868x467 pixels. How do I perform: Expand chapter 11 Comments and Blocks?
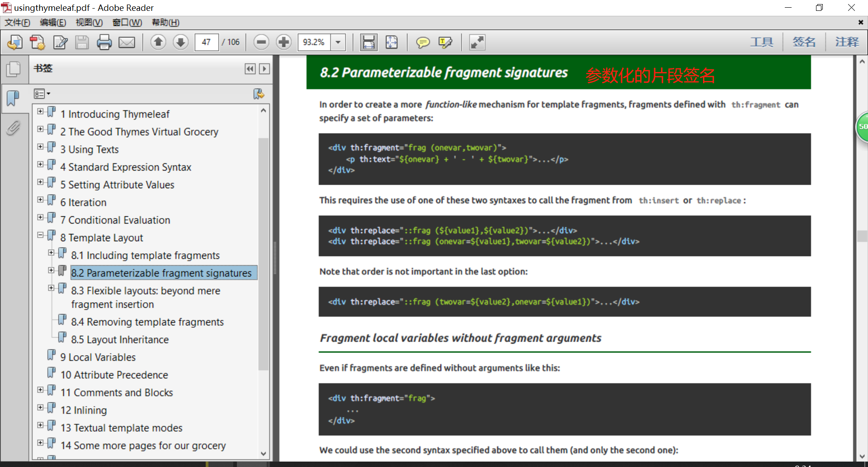40,390
